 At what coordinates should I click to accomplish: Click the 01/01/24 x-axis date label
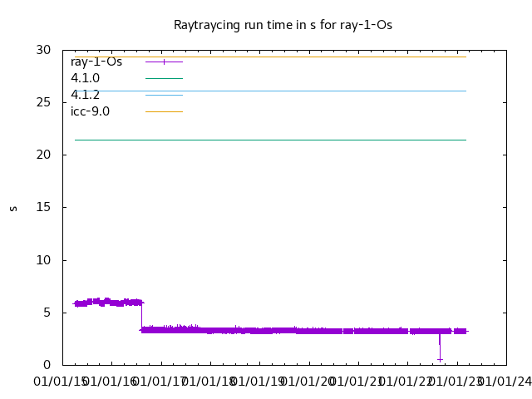505,381
